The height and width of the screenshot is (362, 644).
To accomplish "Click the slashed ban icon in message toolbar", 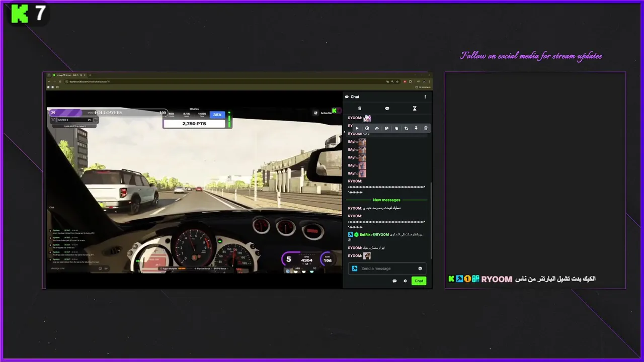I will click(x=377, y=129).
